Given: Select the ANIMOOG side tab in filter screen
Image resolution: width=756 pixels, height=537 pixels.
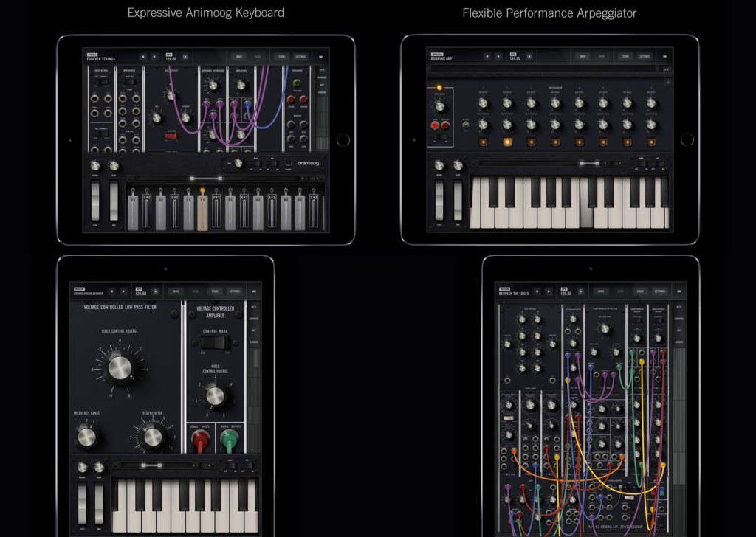Looking at the screenshot, I should click(x=254, y=319).
